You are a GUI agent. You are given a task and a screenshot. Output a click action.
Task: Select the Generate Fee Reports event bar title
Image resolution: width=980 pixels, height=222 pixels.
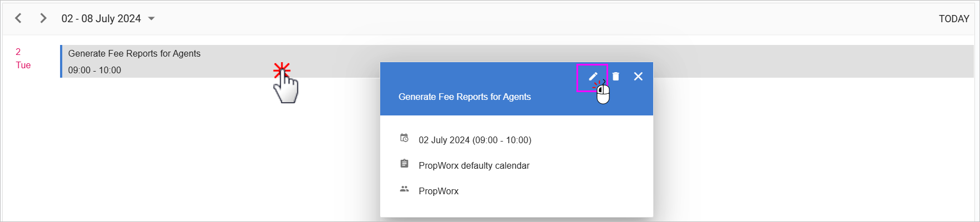coord(134,53)
